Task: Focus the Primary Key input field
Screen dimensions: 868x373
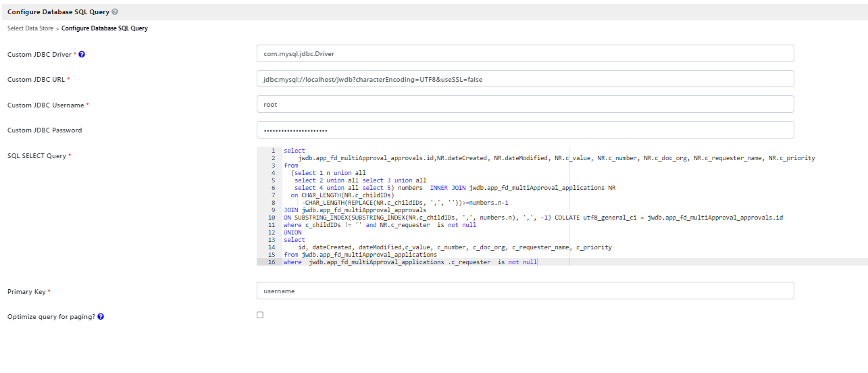Action: click(525, 291)
